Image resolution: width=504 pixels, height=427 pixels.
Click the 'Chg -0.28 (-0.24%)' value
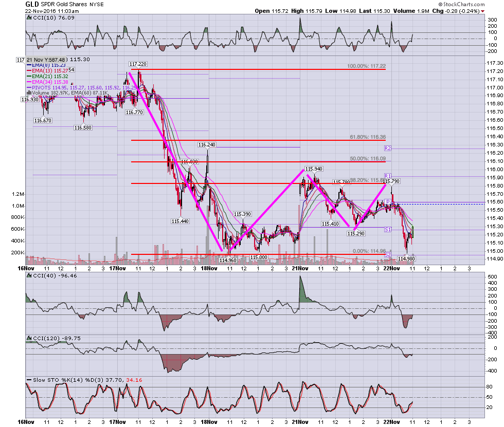(456, 11)
